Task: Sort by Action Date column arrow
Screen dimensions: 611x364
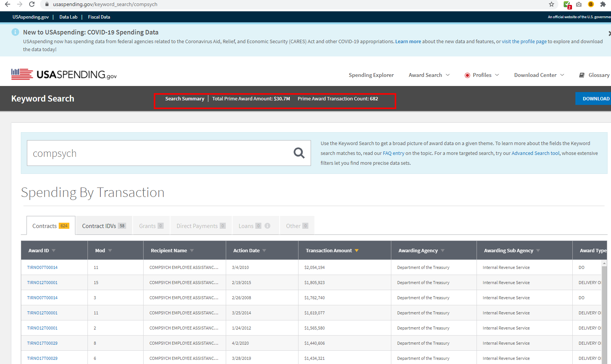Action: point(264,251)
